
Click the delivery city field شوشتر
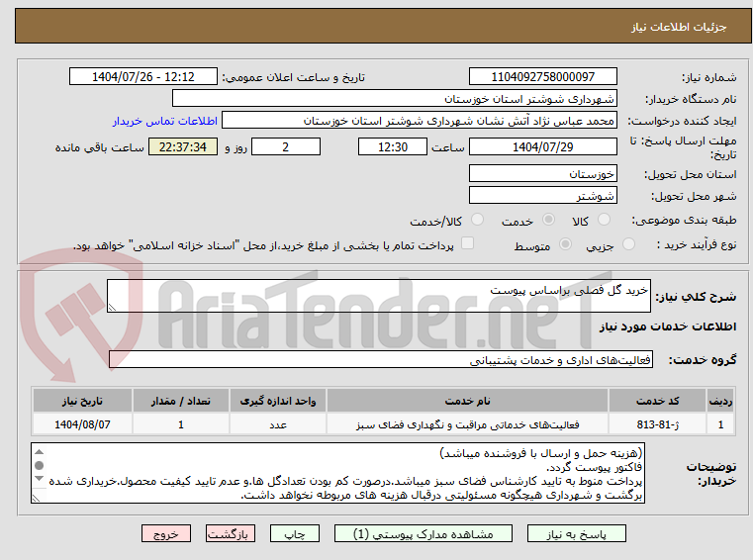[542, 196]
